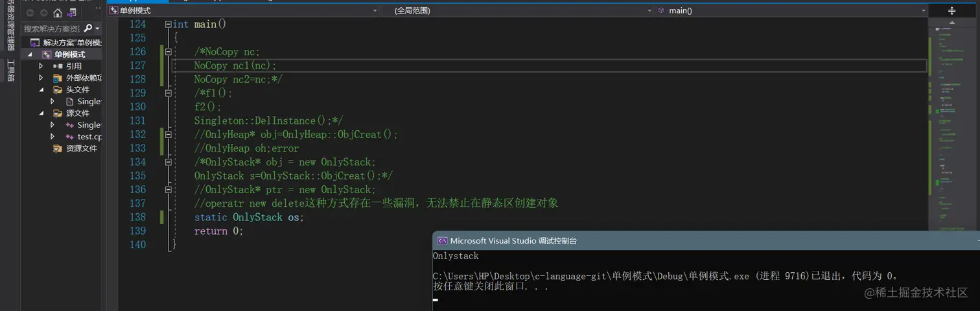The height and width of the screenshot is (311, 980).
Task: Click the switch views icon beside home
Action: [73, 13]
